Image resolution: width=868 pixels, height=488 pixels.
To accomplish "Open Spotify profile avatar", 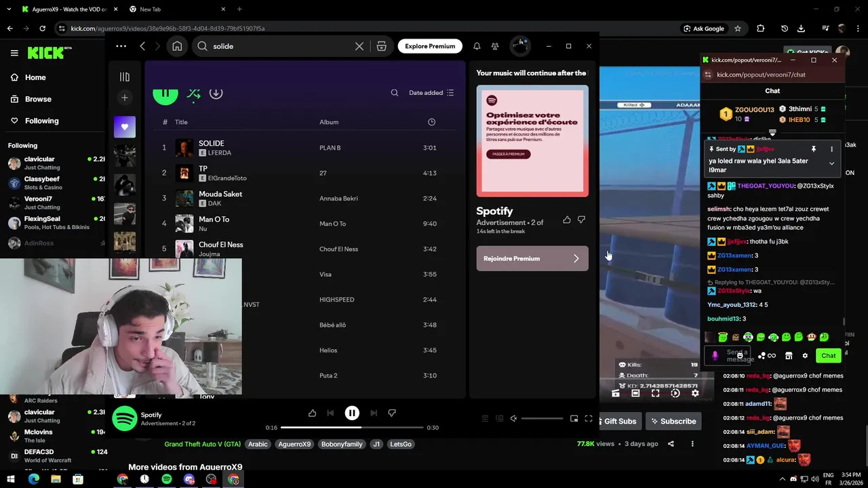I will [x=520, y=45].
